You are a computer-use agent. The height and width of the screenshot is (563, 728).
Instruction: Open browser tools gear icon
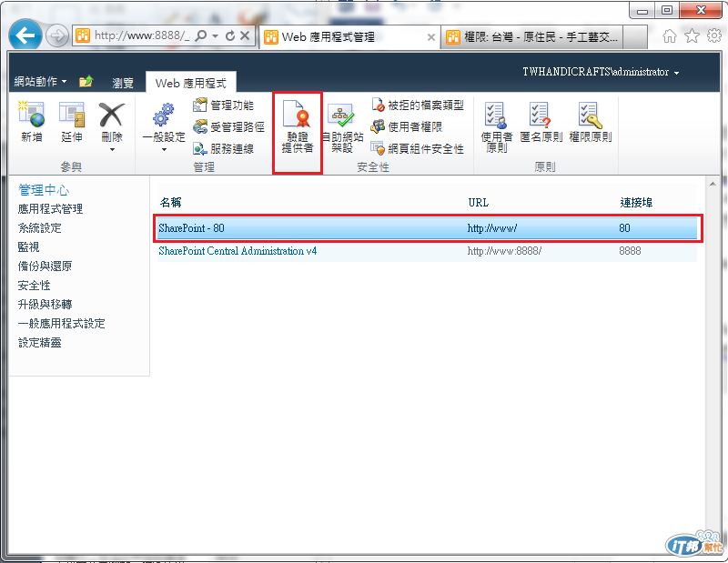pos(714,35)
